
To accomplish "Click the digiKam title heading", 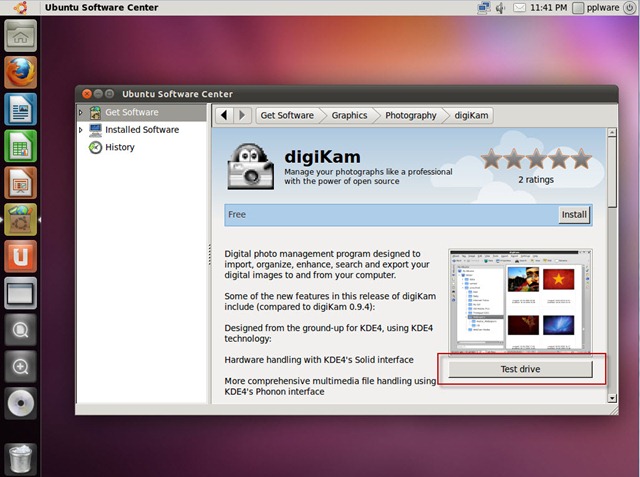I will [x=322, y=157].
